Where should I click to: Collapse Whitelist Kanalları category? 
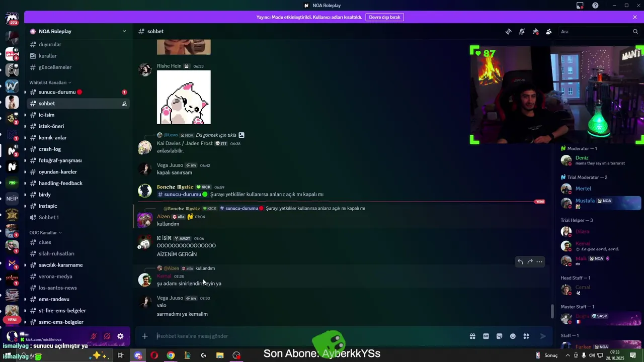coord(50,82)
